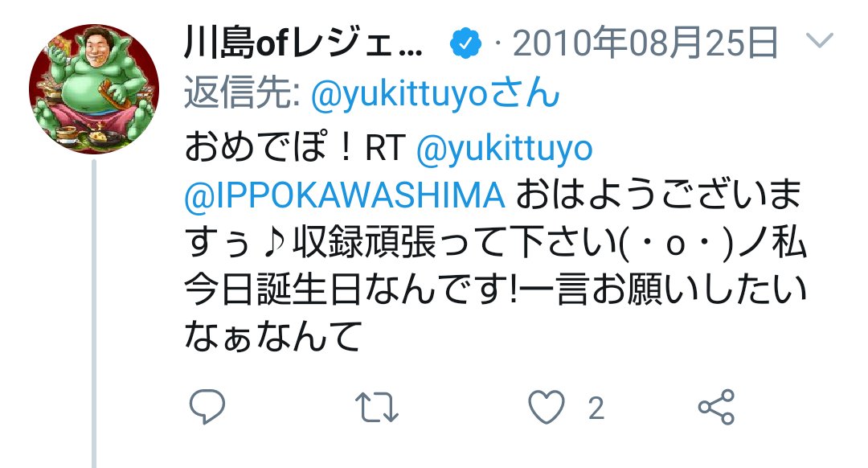Click the blue verified badge
The image size is (868, 468).
[x=465, y=43]
